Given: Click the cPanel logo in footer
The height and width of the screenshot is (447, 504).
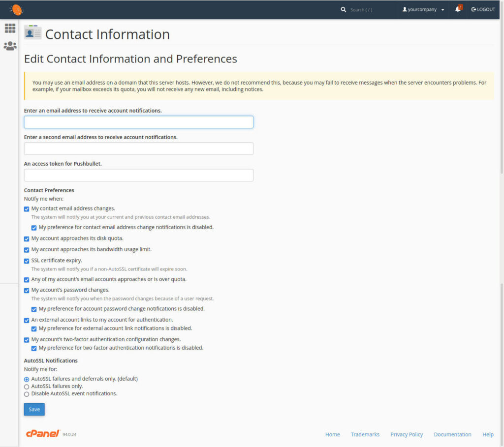Looking at the screenshot, I should pyautogui.click(x=43, y=434).
